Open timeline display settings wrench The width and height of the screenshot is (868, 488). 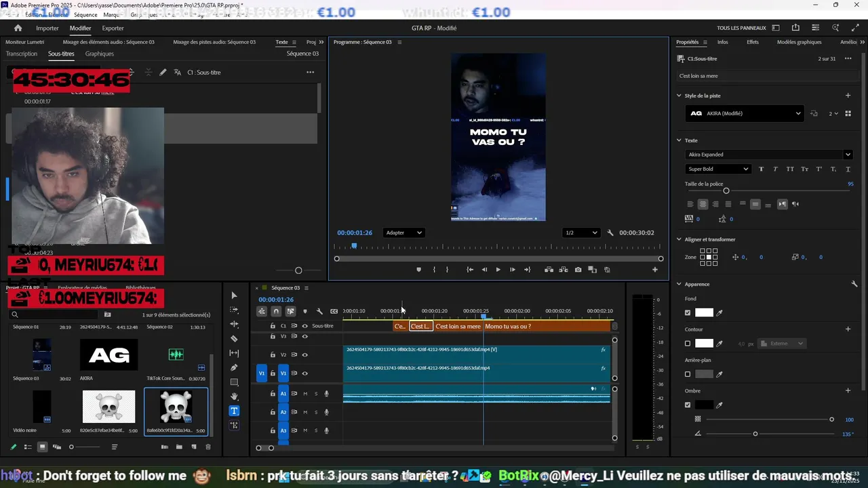319,311
